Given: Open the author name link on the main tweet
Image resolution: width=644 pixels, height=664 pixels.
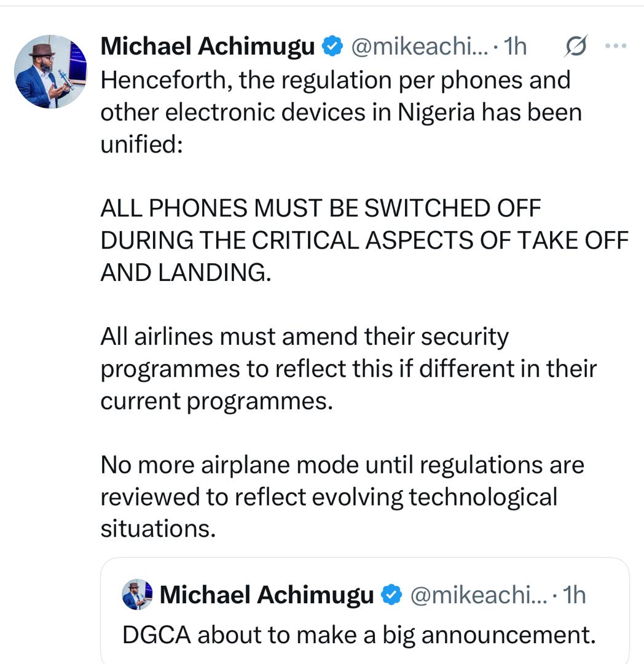Looking at the screenshot, I should click(x=207, y=47).
